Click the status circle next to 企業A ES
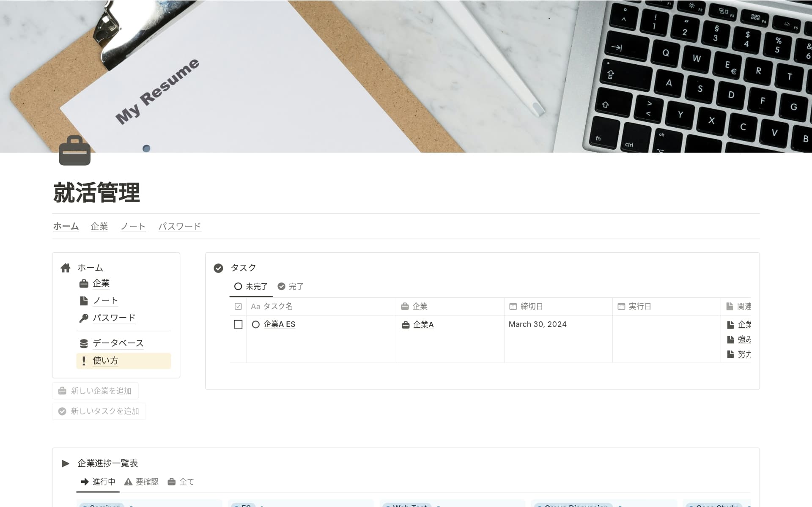The width and height of the screenshot is (812, 507). 255,325
